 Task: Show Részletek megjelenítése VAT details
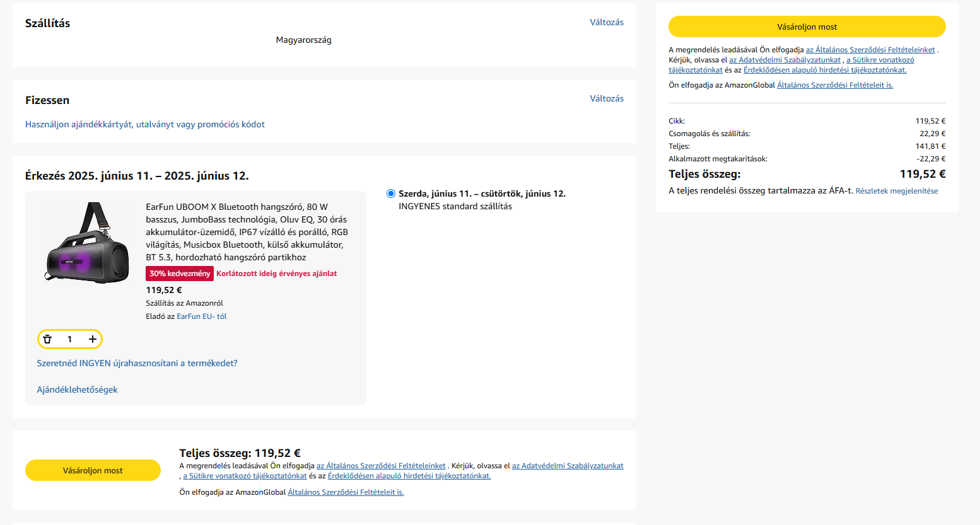click(x=897, y=191)
